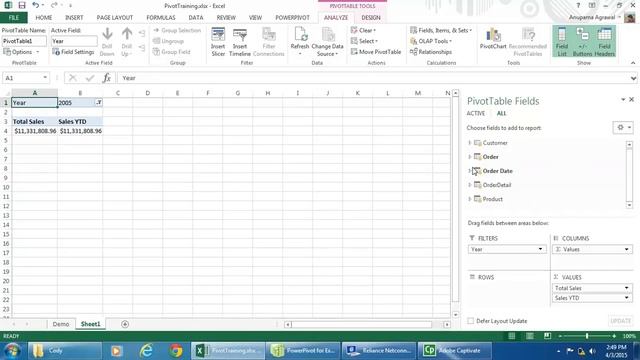Toggle the Field List button
The image size is (640, 360).
[562, 42]
